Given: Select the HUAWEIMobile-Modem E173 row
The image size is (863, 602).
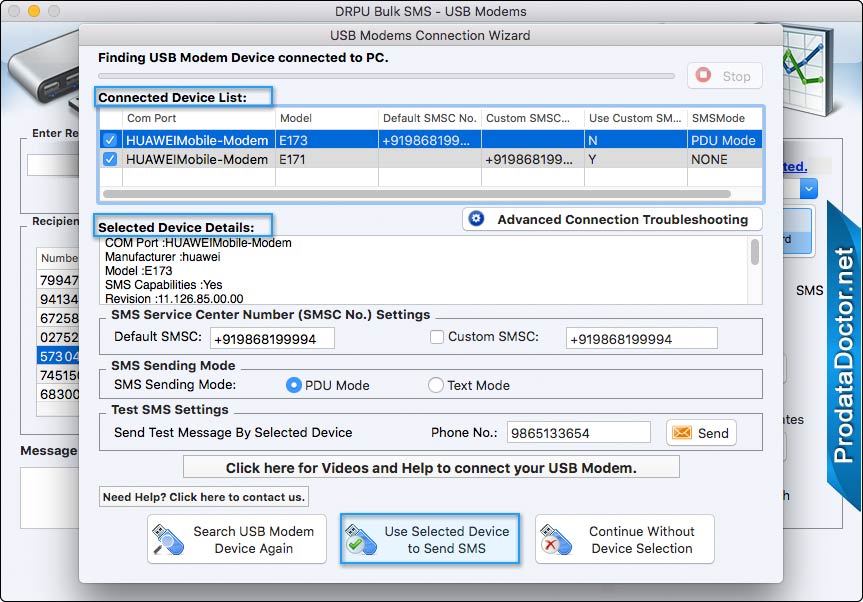Looking at the screenshot, I should tap(431, 140).
